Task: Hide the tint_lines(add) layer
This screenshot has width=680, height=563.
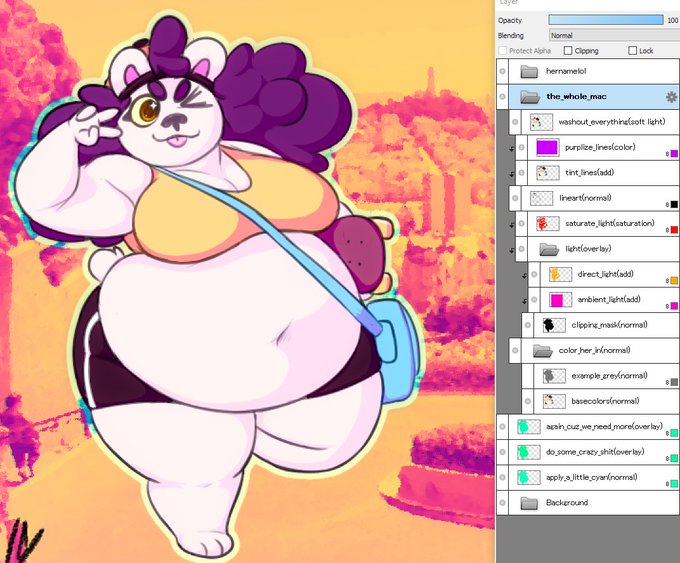Action: coord(522,173)
